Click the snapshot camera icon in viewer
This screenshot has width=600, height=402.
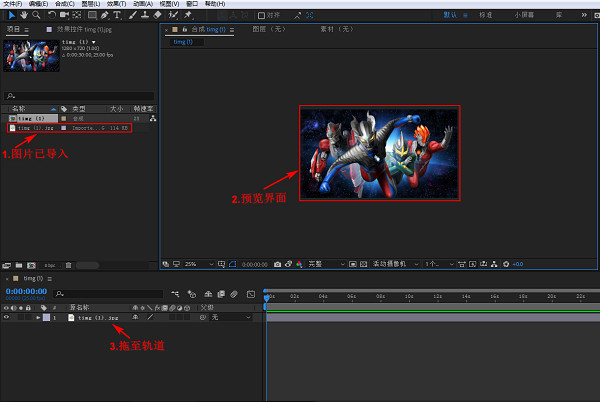[275, 264]
